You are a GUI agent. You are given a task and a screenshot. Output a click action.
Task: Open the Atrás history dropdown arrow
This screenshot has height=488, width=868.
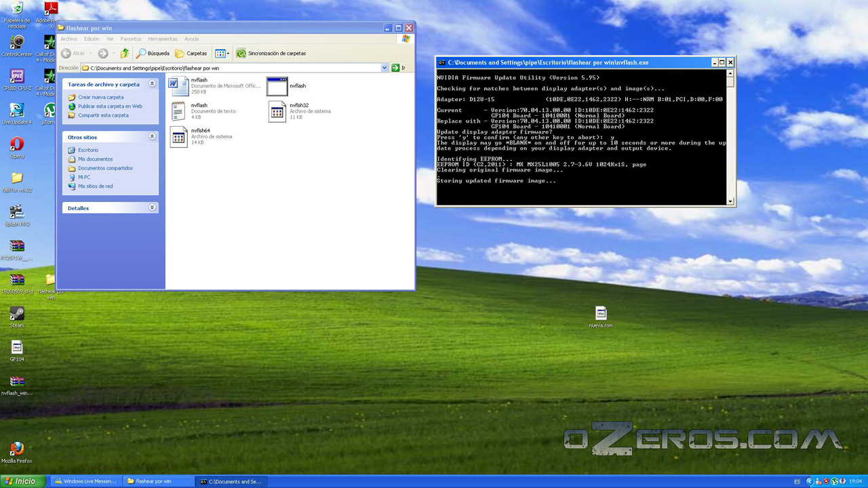point(91,54)
